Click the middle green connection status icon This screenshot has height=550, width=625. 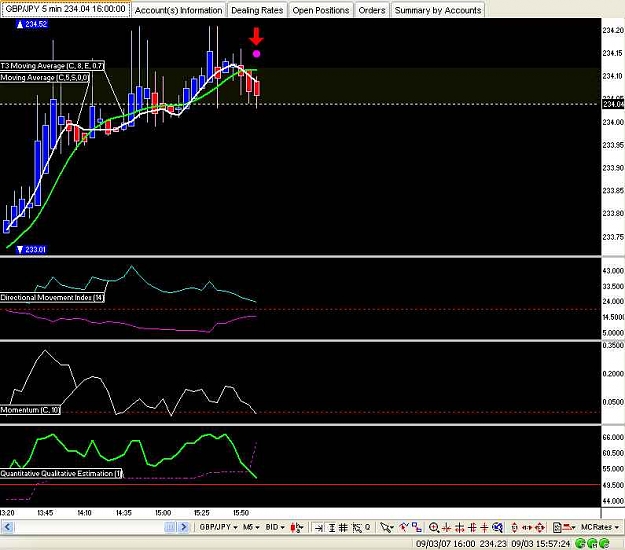(x=592, y=543)
